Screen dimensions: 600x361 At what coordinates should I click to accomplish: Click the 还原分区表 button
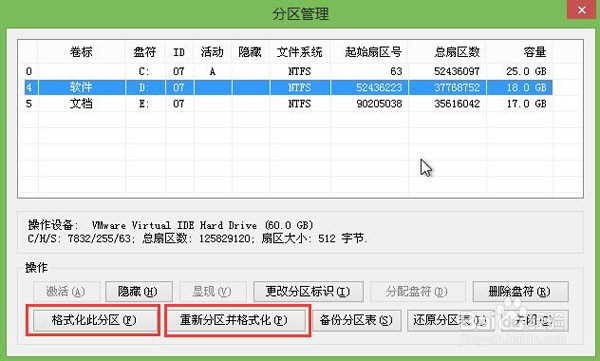click(450, 320)
